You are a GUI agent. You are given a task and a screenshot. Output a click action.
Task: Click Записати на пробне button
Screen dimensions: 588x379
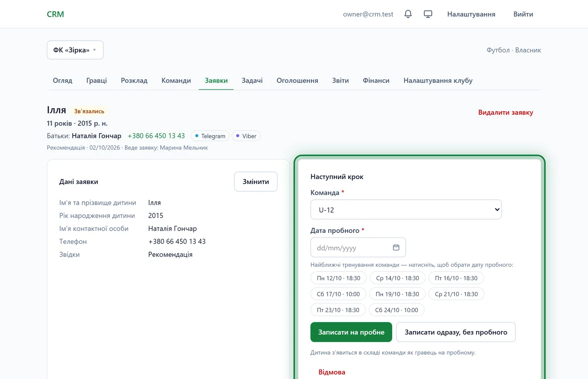click(351, 332)
